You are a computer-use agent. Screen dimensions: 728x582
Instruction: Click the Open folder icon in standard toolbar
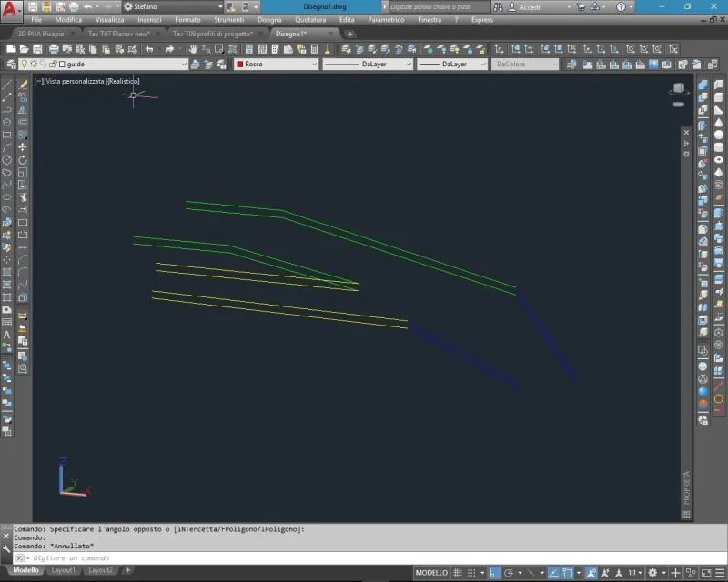25,49
